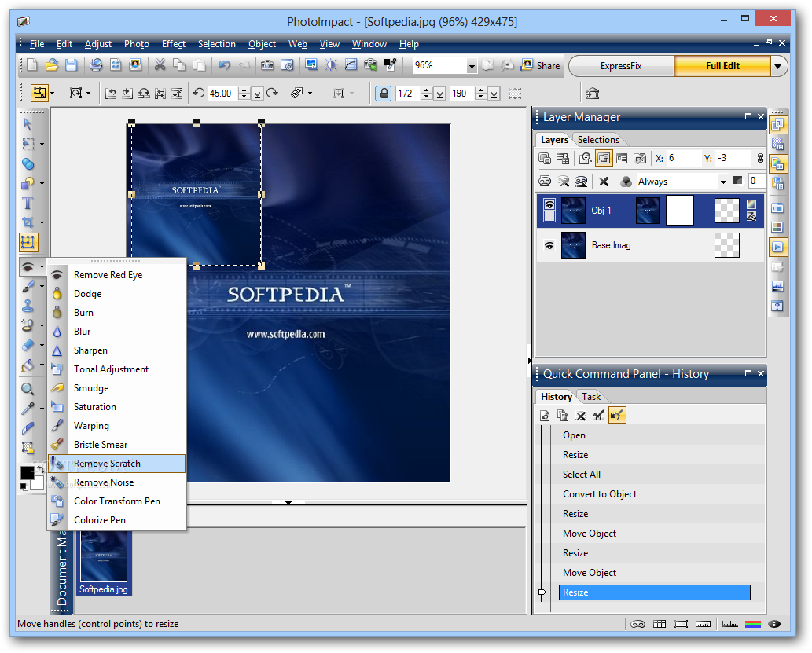The width and height of the screenshot is (812, 653).
Task: Open the rotation angle slider dropdown
Action: click(257, 94)
